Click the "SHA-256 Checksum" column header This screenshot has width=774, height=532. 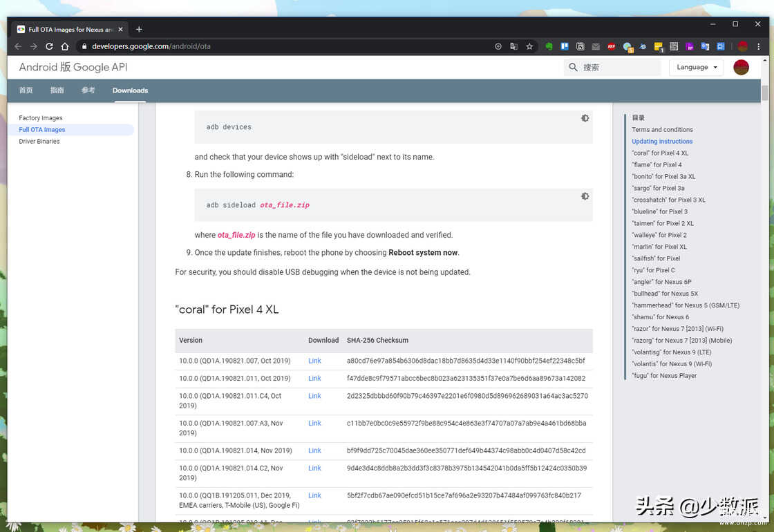click(x=377, y=341)
